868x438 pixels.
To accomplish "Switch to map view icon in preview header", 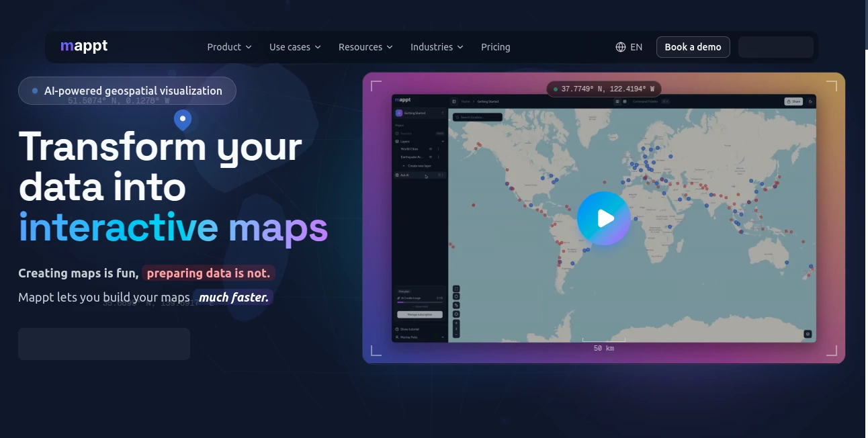I will 617,101.
